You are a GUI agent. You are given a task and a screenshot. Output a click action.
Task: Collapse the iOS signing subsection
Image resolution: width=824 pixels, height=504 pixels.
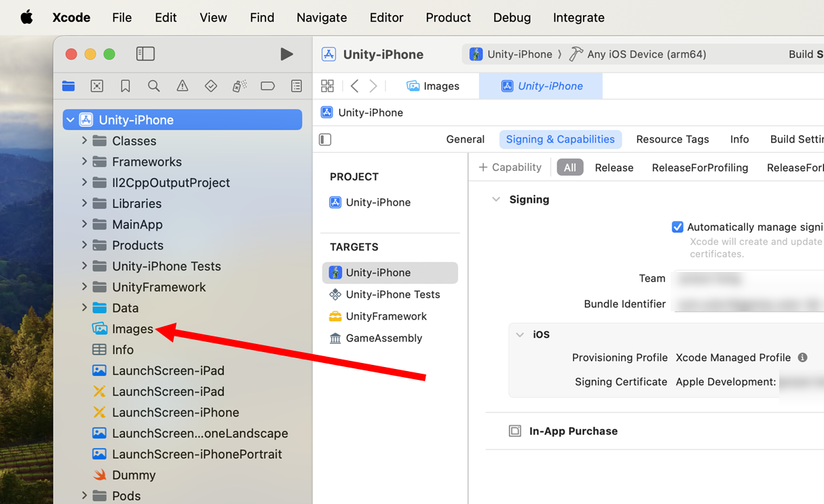[x=520, y=334]
